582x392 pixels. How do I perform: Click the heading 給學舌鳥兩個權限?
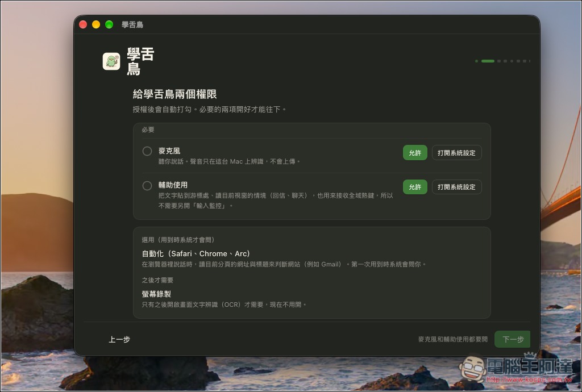(x=175, y=94)
